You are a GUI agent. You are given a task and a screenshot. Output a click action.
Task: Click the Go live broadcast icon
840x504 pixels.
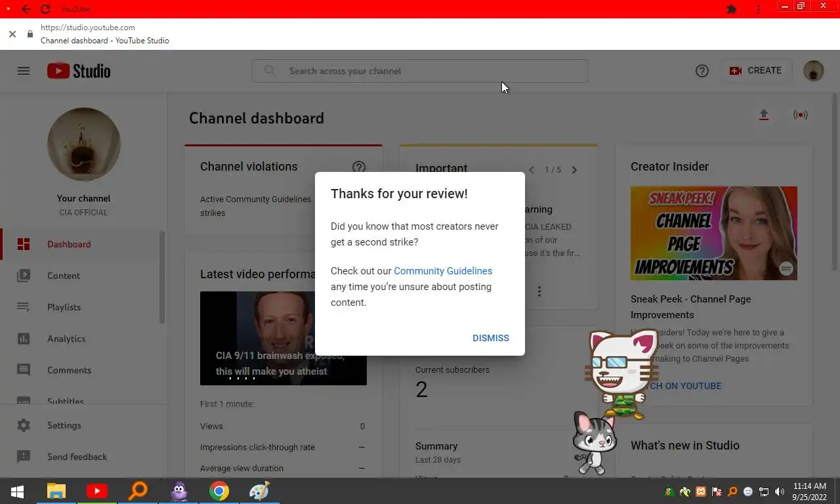coord(801,115)
